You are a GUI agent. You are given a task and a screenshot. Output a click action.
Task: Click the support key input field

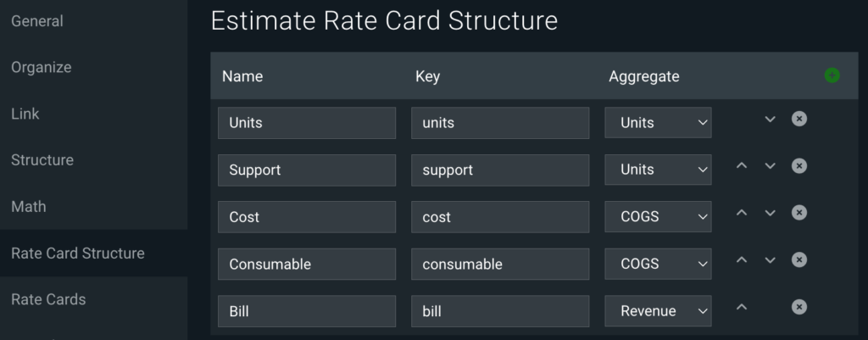pyautogui.click(x=500, y=170)
